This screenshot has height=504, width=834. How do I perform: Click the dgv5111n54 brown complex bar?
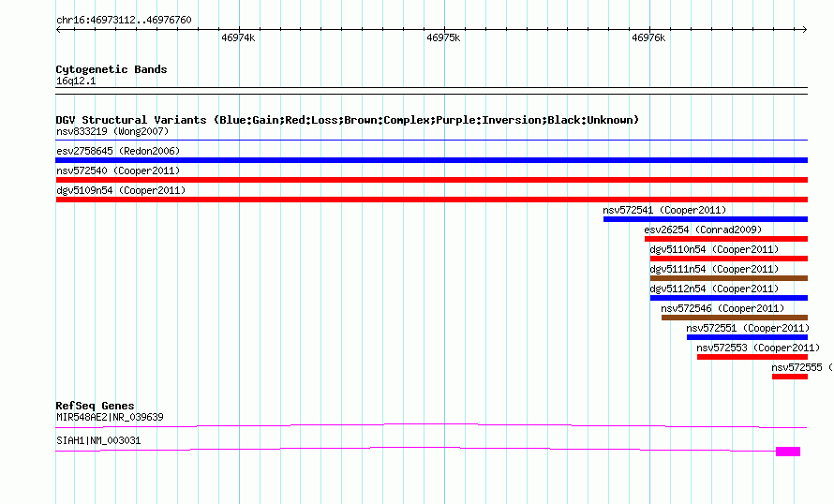click(729, 278)
